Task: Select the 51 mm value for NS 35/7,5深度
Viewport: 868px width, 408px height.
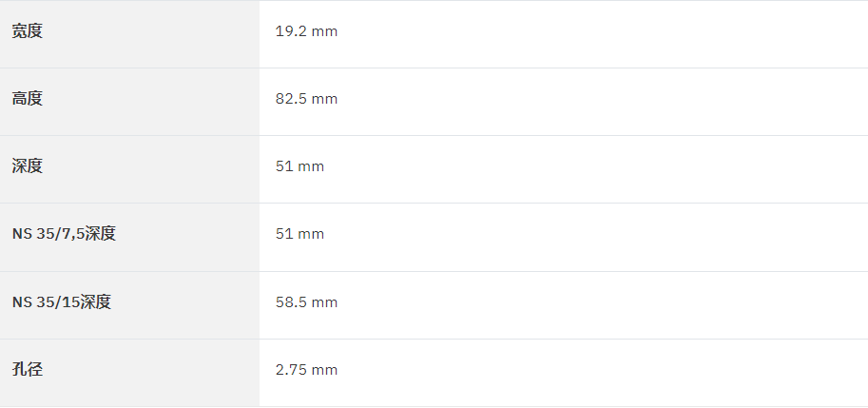Action: click(299, 234)
